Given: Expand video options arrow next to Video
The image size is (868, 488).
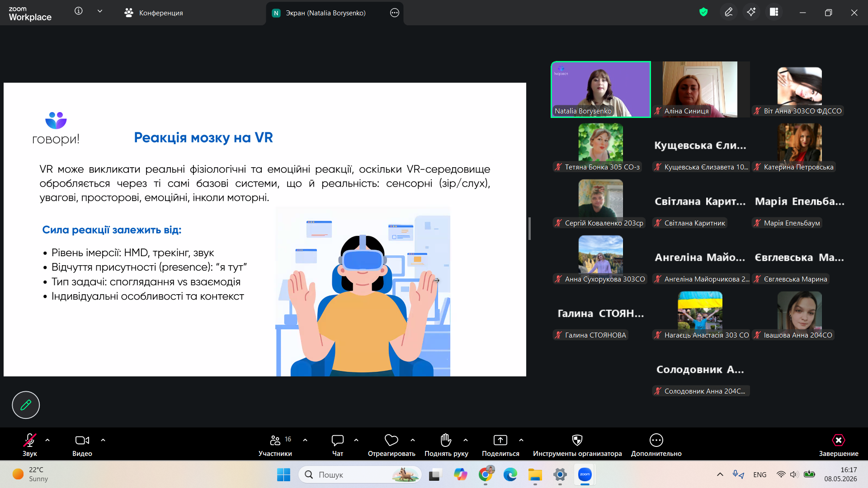Looking at the screenshot, I should [x=103, y=440].
